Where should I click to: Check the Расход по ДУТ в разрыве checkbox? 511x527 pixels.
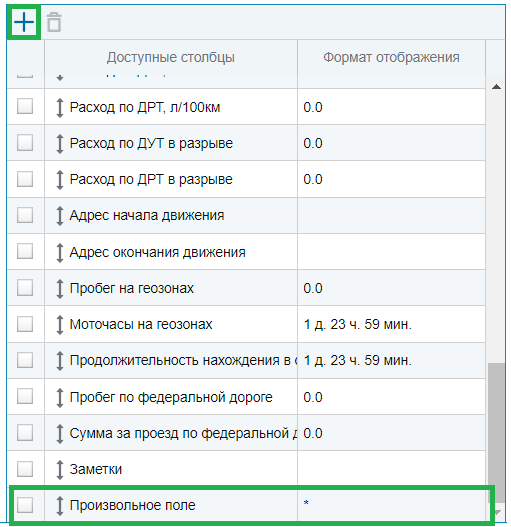tap(25, 143)
